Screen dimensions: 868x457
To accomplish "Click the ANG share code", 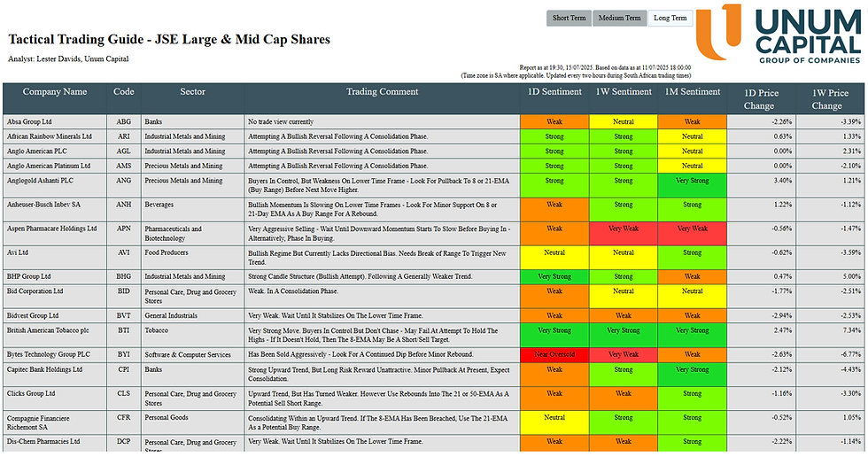I will [123, 181].
